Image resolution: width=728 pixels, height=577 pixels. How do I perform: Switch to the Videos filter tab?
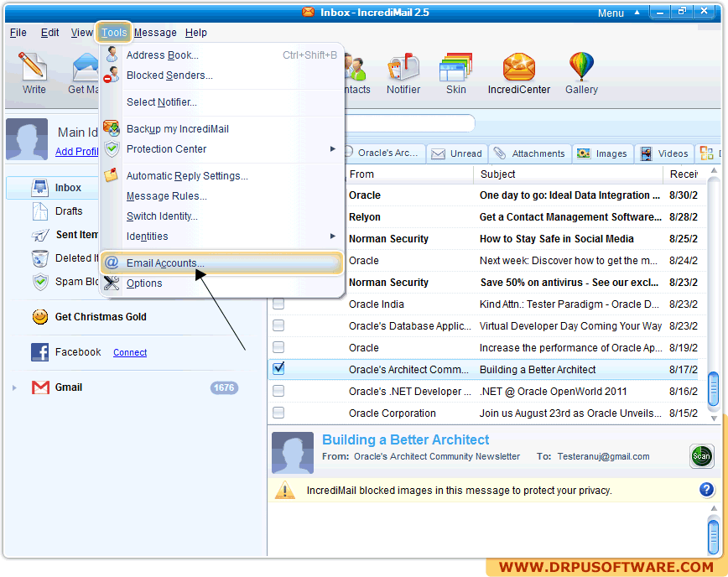point(664,153)
